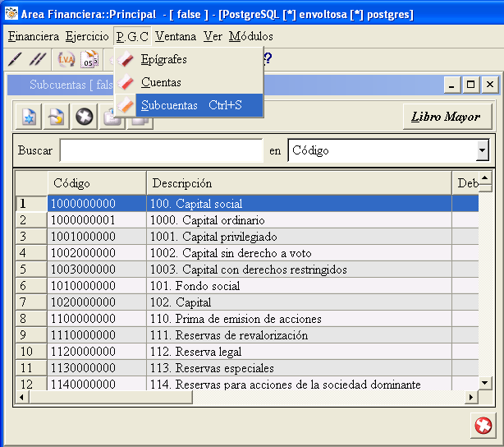Screen dimensions: 504x447
Task: Click the table's vertical scrollbar down arrow
Action: [x=485, y=383]
